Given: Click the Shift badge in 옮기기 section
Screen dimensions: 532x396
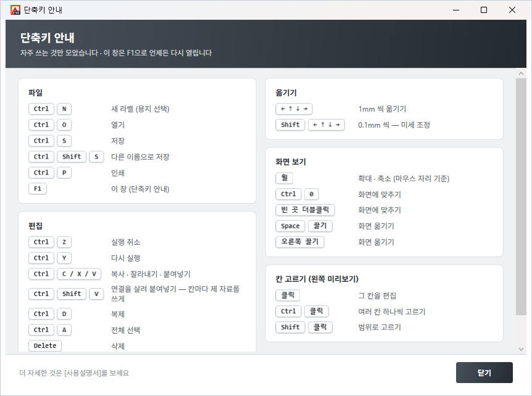Looking at the screenshot, I should [291, 125].
